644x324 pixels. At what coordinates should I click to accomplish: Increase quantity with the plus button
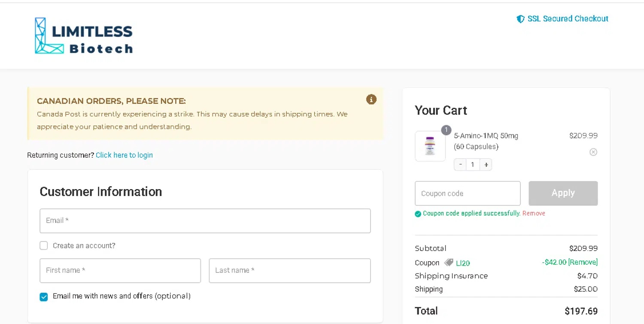pos(486,165)
